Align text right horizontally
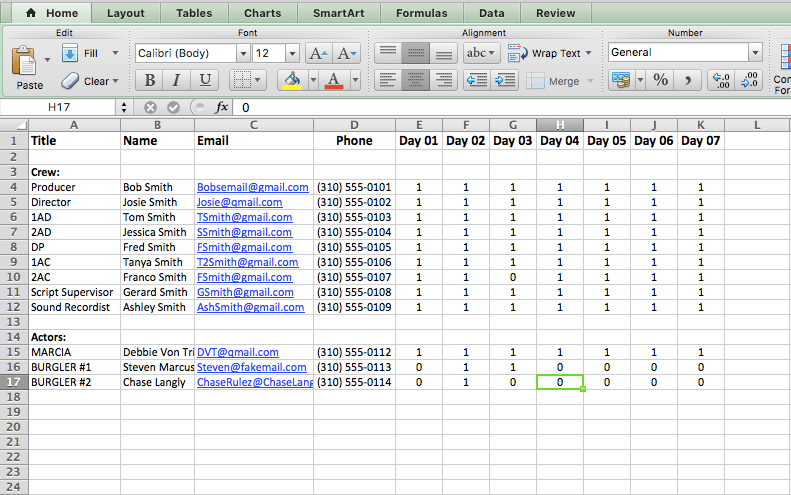The height and width of the screenshot is (495, 791). click(443, 80)
